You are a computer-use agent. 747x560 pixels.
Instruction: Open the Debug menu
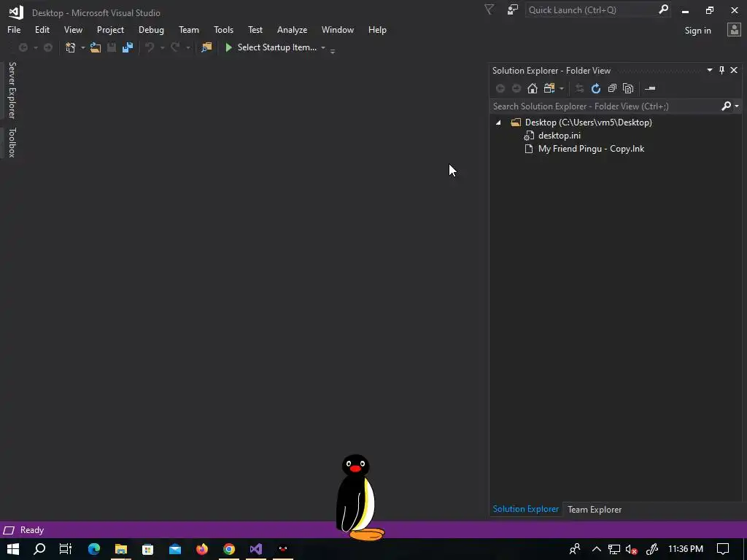151,29
